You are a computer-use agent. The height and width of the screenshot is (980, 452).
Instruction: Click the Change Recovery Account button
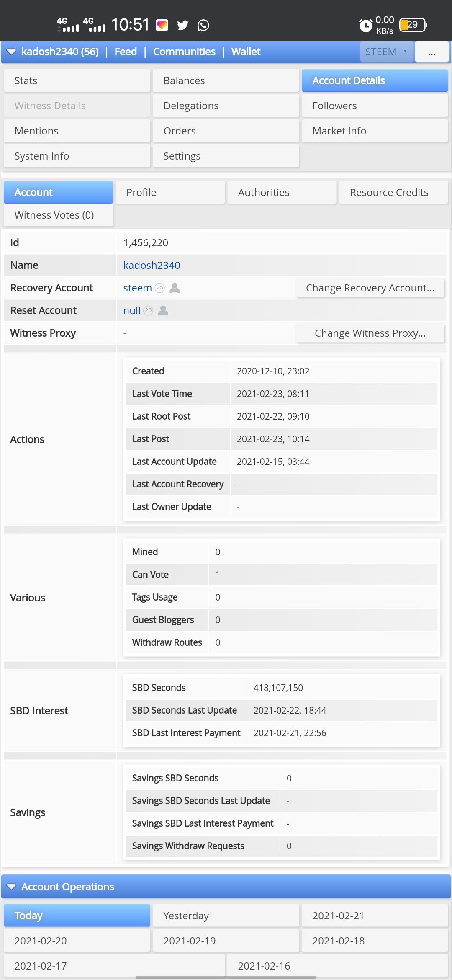coord(370,288)
